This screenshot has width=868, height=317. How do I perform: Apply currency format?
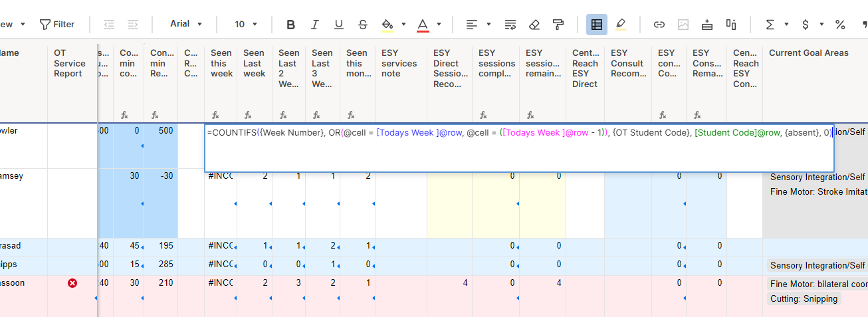click(806, 25)
